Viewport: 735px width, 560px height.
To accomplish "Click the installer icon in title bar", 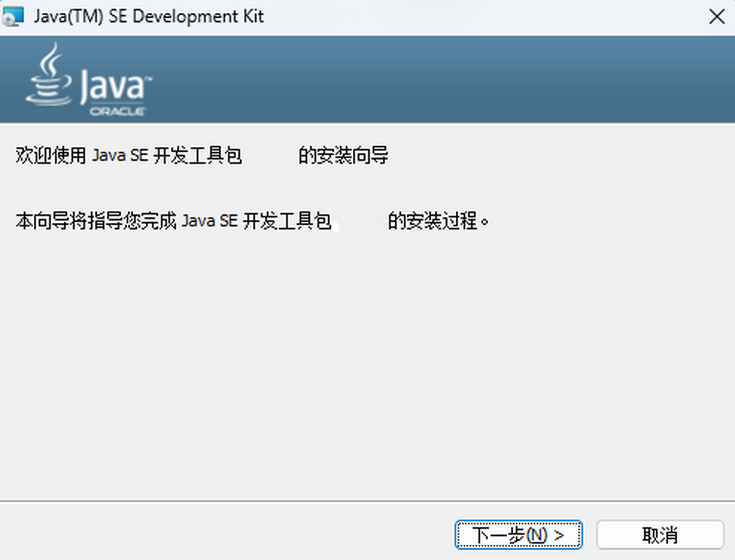I will pos(13,17).
